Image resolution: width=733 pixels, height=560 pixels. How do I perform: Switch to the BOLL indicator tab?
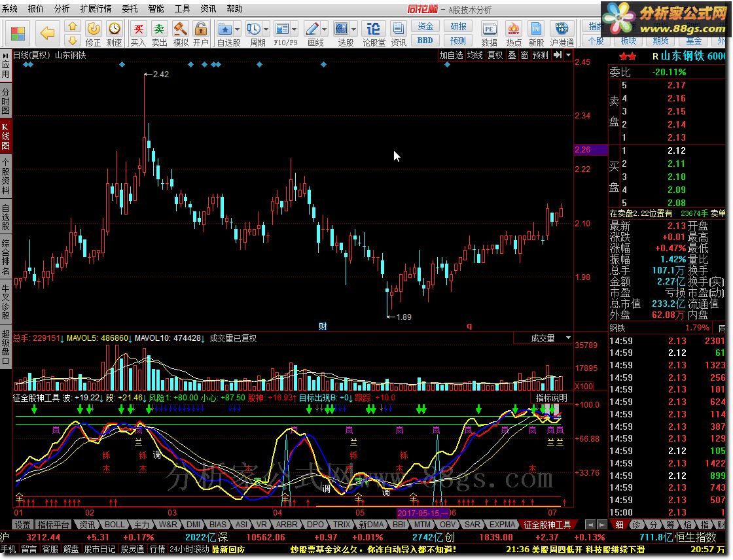(115, 525)
